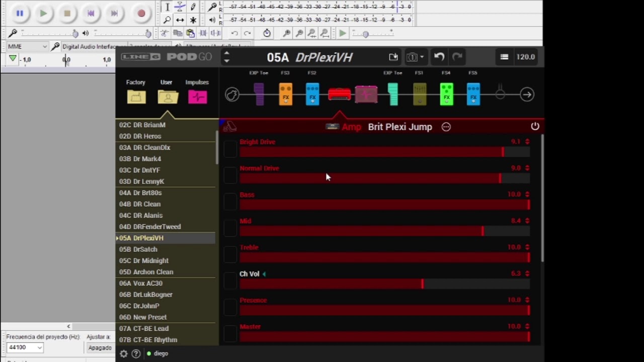This screenshot has height=362, width=644.
Task: Toggle the Brit Plexi Jump amp bypass power button
Action: 535,127
